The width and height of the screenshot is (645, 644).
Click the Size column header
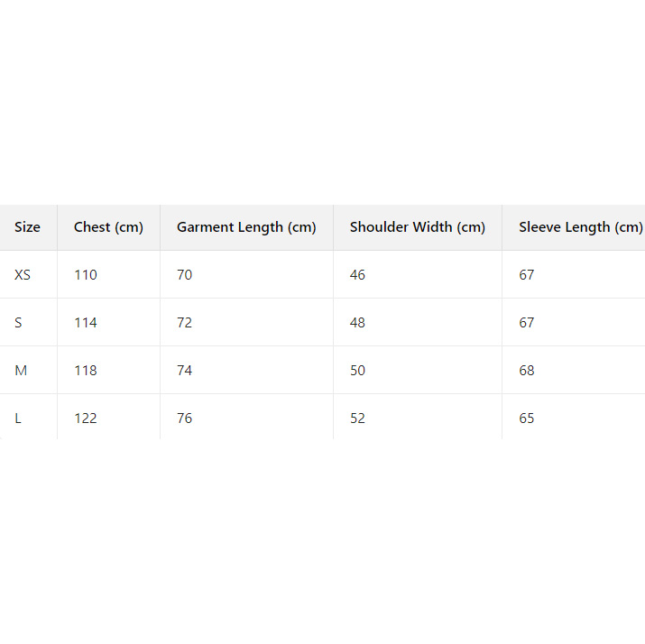[27, 227]
